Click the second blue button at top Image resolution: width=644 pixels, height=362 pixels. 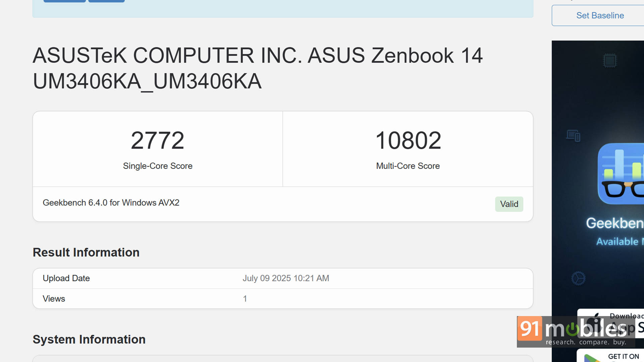pos(106,1)
